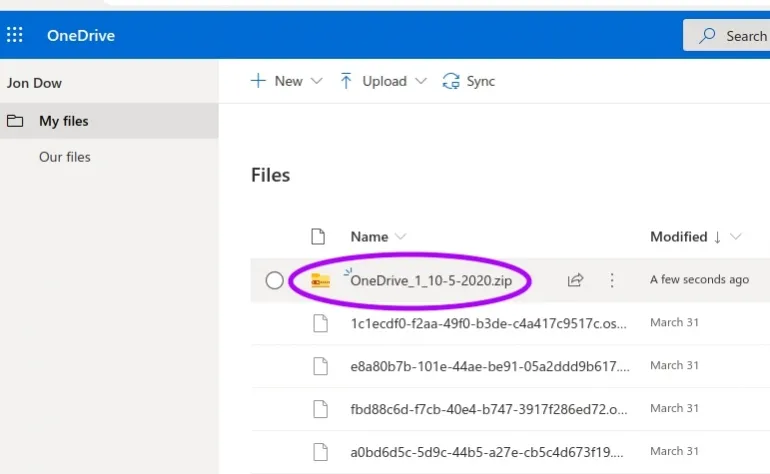Click March 31 date of e8a80b7b file
The width and height of the screenshot is (770, 474).
tap(674, 365)
